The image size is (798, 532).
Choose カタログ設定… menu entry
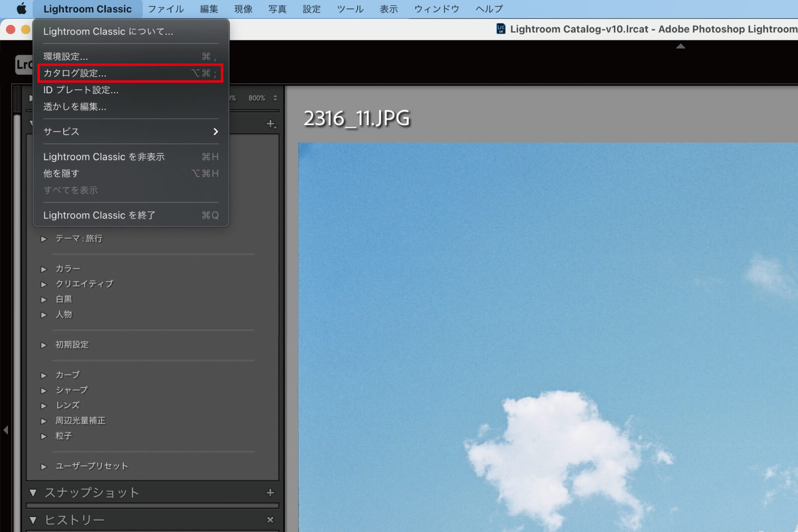coord(131,73)
